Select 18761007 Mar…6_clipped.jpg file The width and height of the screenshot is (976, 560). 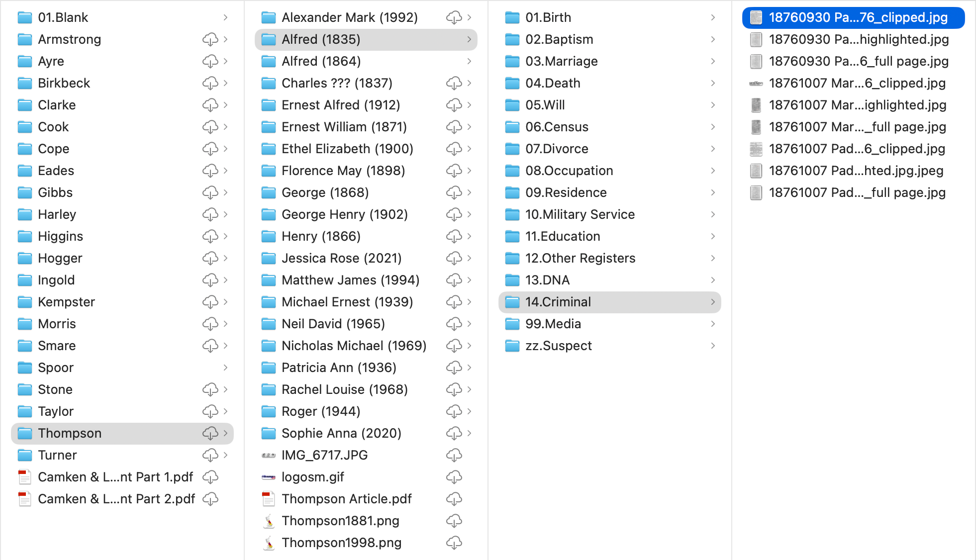pos(857,83)
